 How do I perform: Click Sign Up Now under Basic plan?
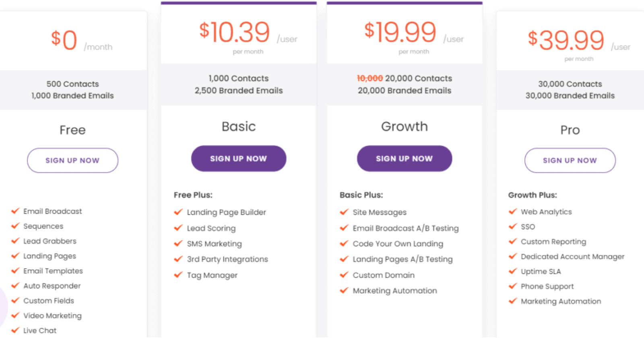[x=239, y=158]
